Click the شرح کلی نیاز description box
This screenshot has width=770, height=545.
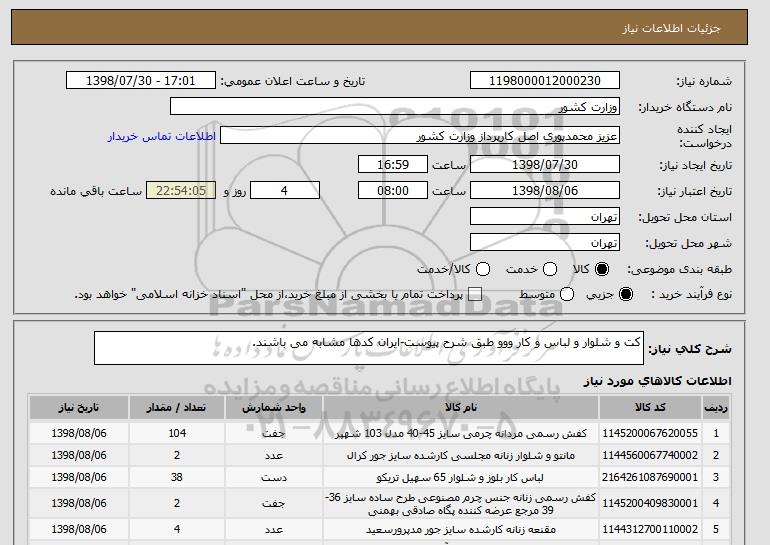[x=369, y=348]
